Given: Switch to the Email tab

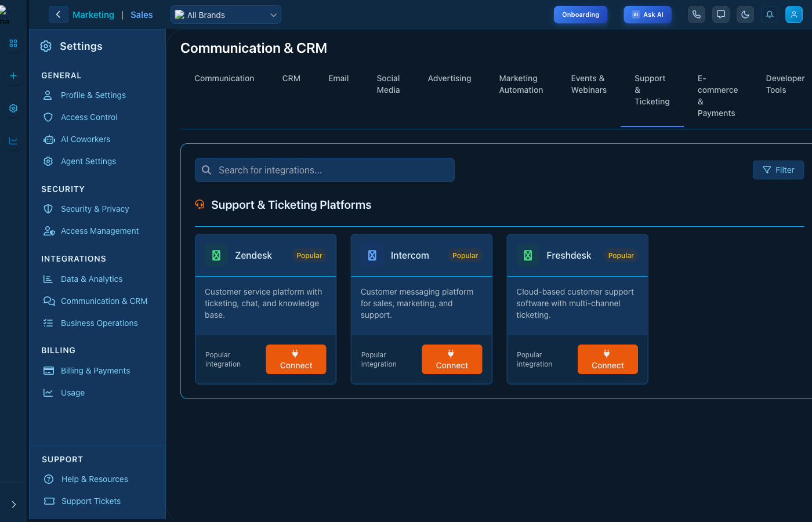Looking at the screenshot, I should click(339, 78).
